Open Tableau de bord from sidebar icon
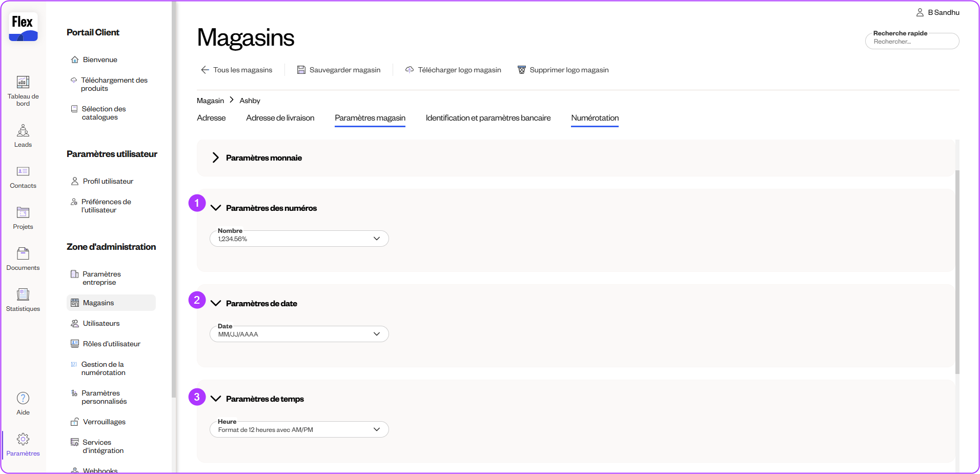The image size is (980, 474). [23, 83]
